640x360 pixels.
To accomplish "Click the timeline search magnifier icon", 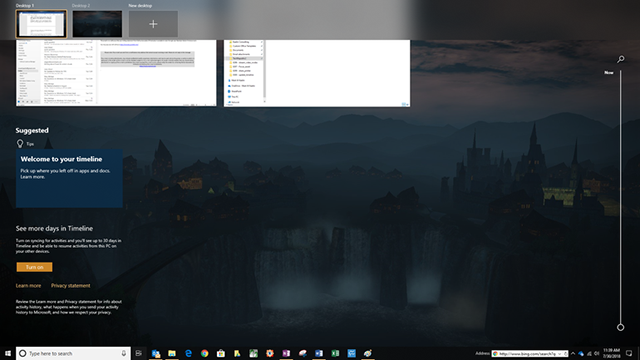I will click(x=620, y=60).
